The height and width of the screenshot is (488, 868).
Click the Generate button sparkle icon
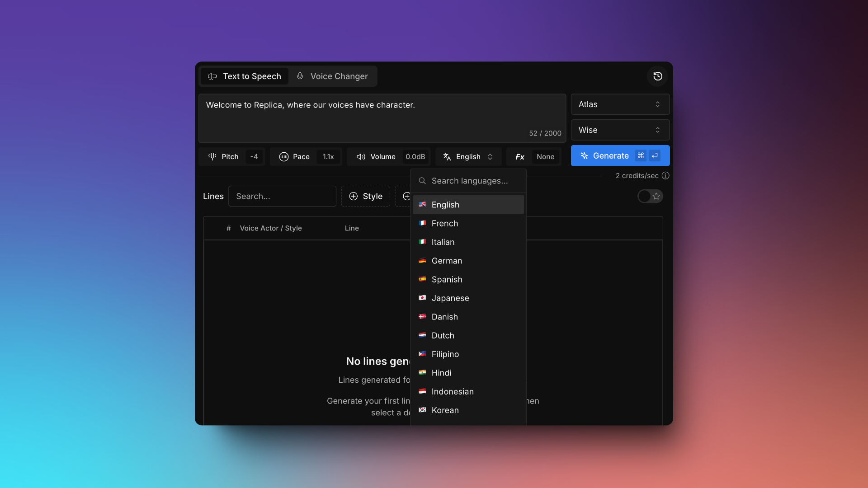point(584,155)
